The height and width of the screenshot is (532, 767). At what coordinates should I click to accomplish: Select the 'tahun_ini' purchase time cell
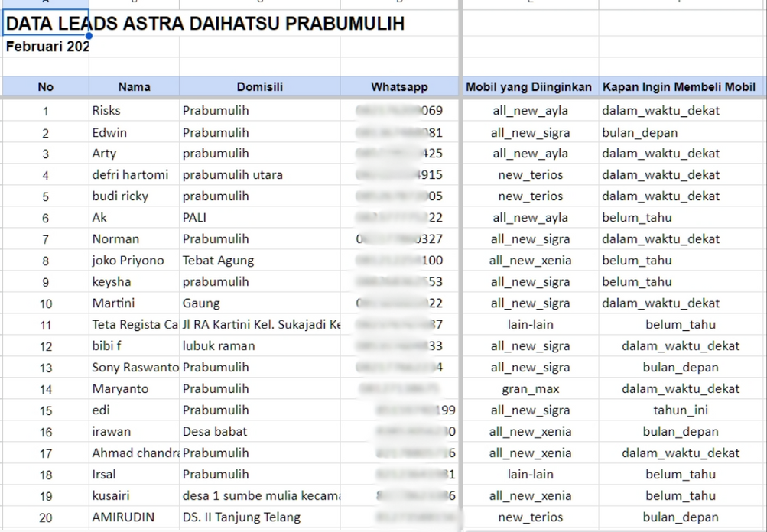(682, 410)
